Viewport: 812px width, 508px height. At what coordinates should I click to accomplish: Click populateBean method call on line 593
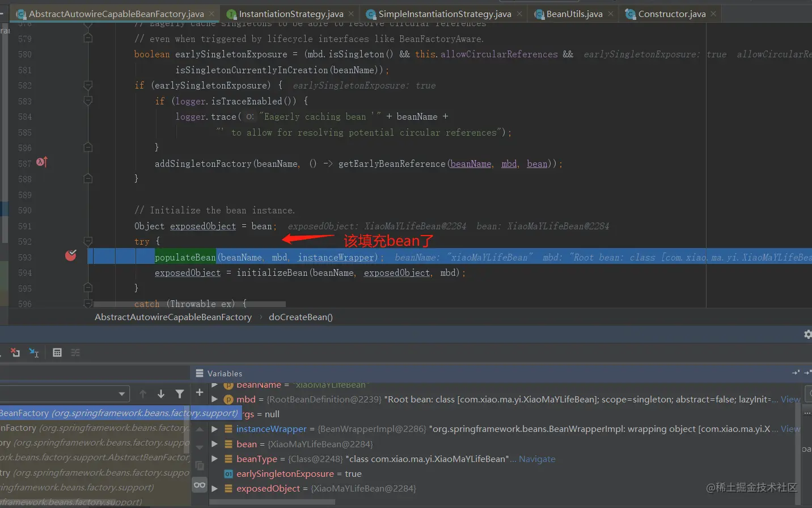[185, 257]
